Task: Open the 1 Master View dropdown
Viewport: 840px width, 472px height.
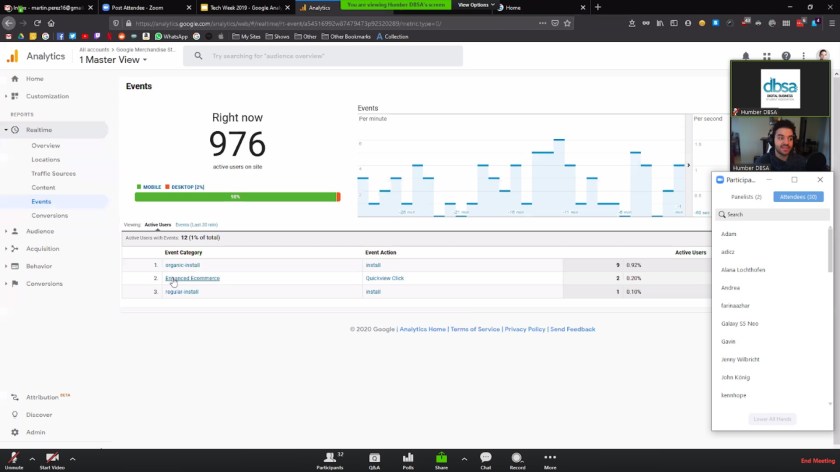Action: (114, 60)
